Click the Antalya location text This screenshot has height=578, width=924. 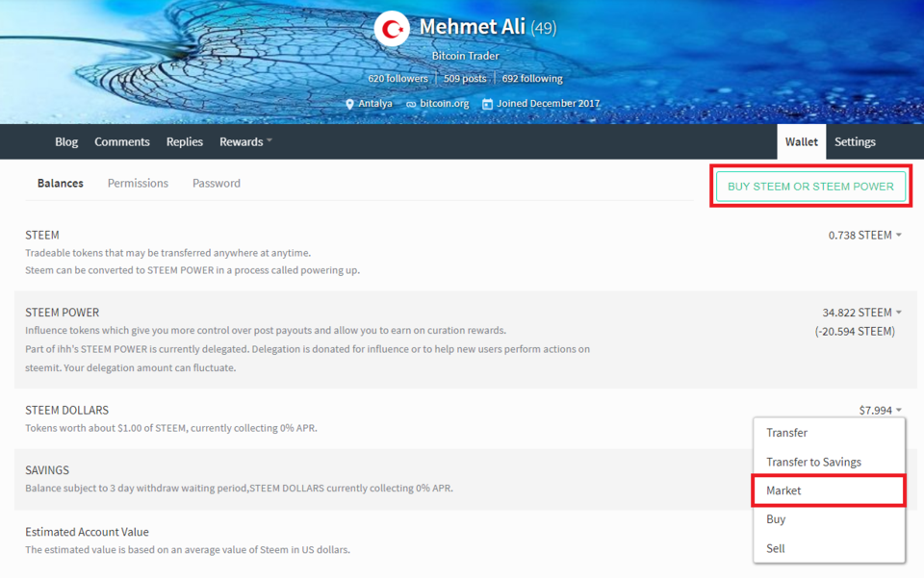374,104
